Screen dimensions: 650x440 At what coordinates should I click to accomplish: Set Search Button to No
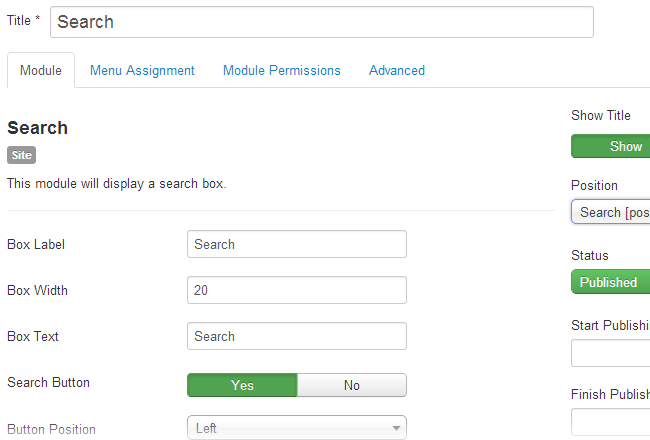pyautogui.click(x=352, y=385)
